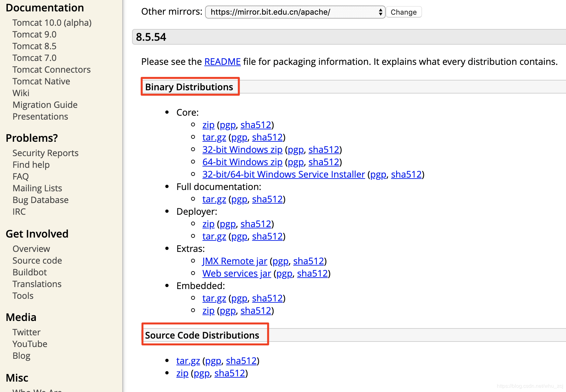The width and height of the screenshot is (566, 392).
Task: Open sha512 for Source Code zip
Action: [x=230, y=373]
